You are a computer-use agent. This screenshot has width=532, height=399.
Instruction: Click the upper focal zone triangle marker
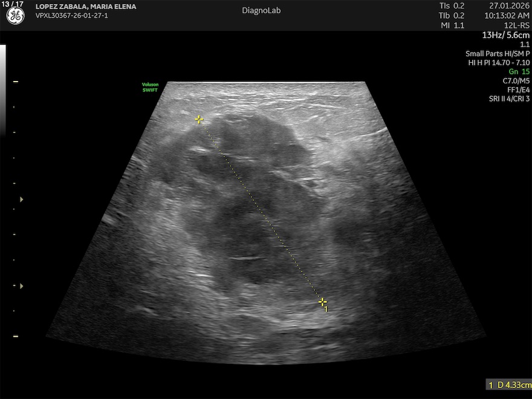[x=22, y=199]
